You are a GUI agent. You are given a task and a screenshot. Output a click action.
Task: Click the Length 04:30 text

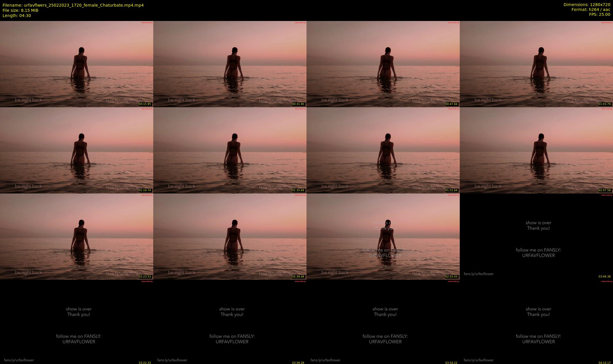(x=17, y=16)
